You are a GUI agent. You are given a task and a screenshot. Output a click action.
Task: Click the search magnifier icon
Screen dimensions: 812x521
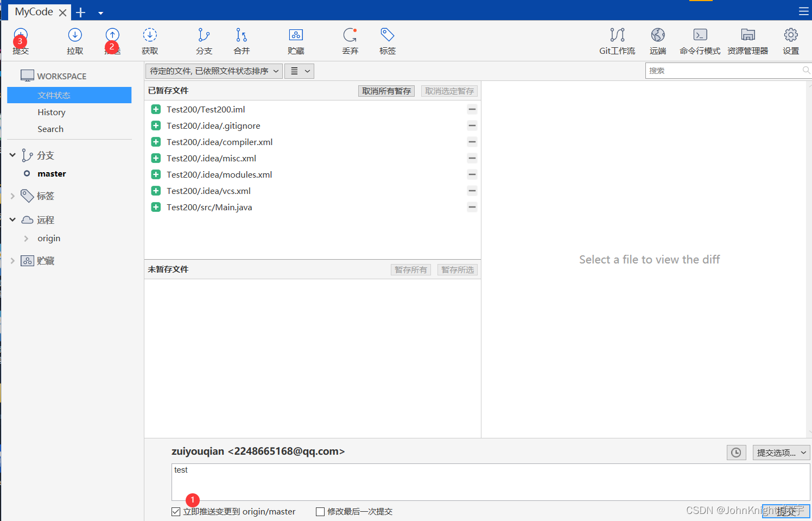[806, 71]
